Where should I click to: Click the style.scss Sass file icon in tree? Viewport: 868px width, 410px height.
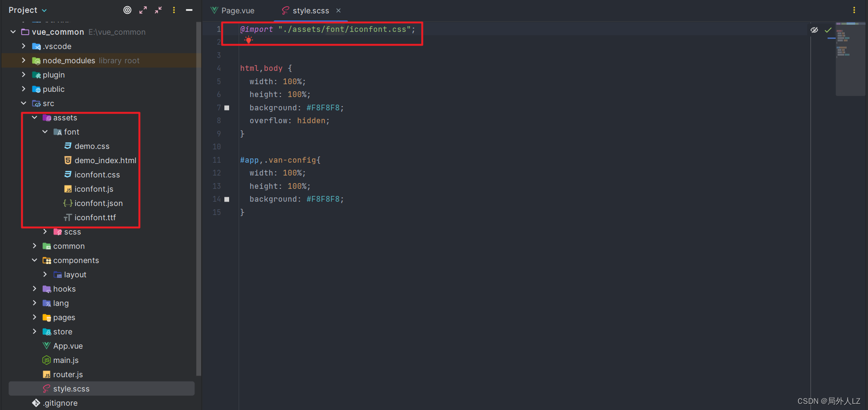pos(47,389)
